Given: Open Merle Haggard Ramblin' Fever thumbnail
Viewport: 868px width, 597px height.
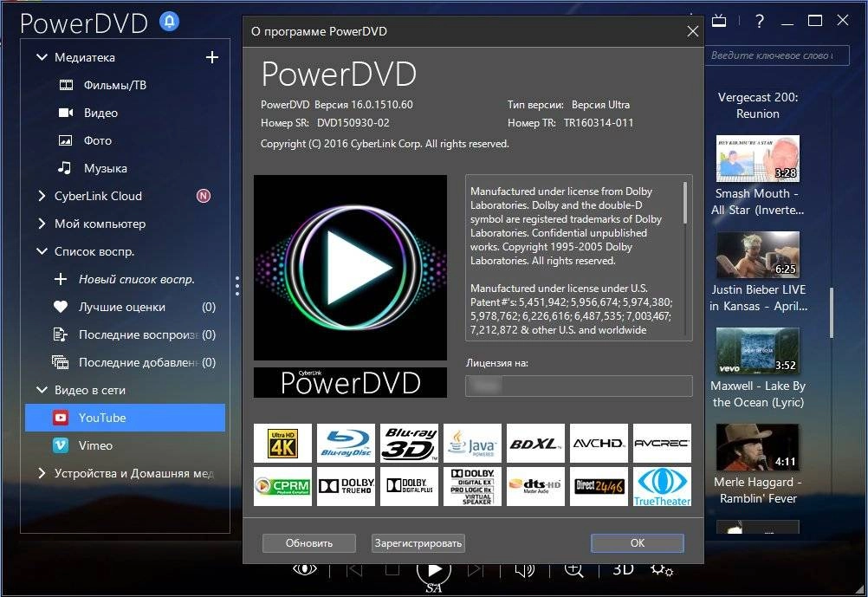Looking at the screenshot, I should click(x=757, y=447).
